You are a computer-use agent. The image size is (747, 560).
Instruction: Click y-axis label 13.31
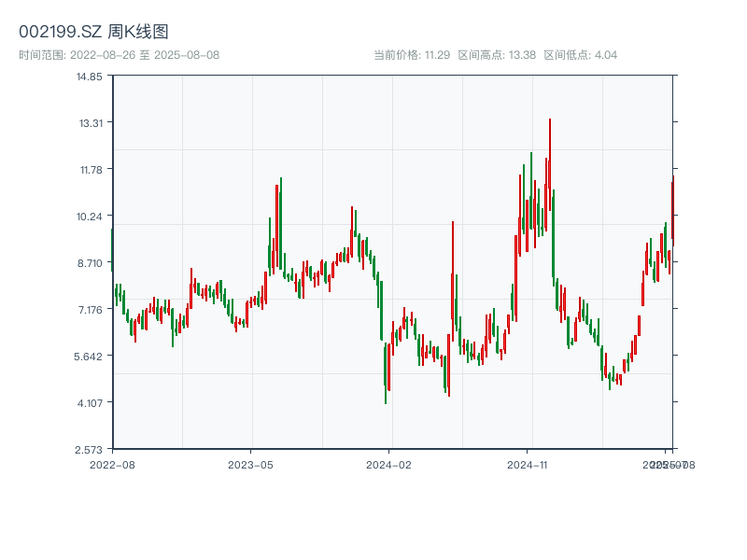91,123
